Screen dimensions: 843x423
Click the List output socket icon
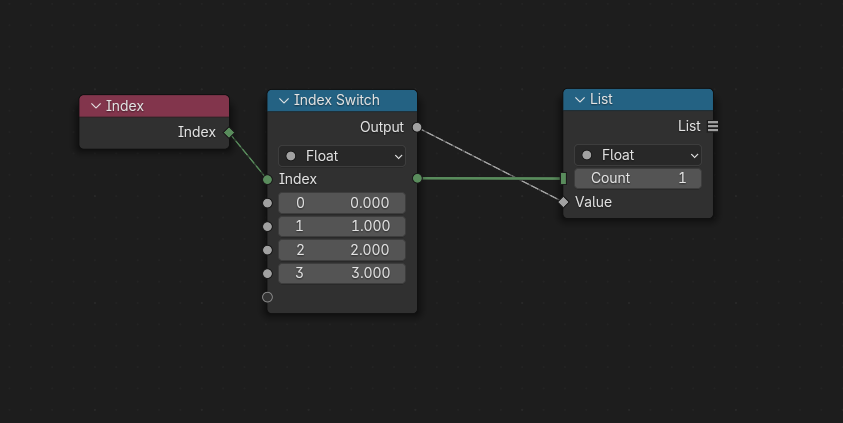(x=713, y=126)
